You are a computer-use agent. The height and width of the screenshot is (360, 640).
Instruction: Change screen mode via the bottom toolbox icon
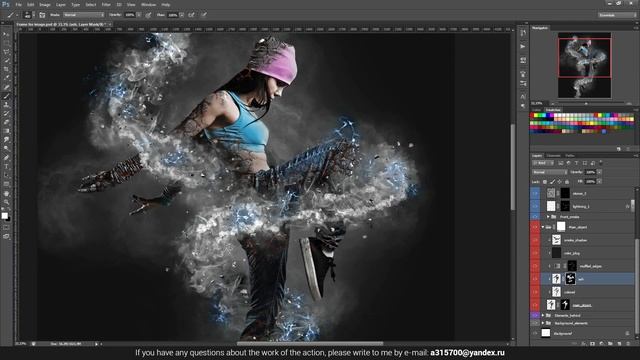coord(6,236)
